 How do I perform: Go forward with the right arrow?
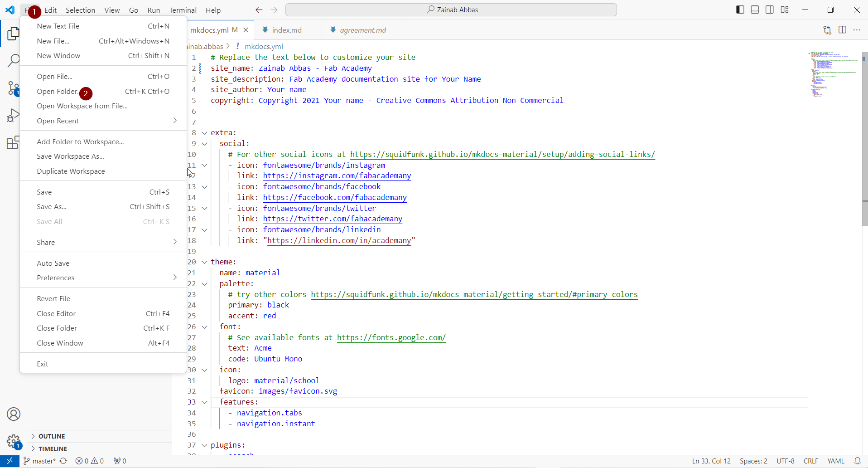tap(274, 10)
